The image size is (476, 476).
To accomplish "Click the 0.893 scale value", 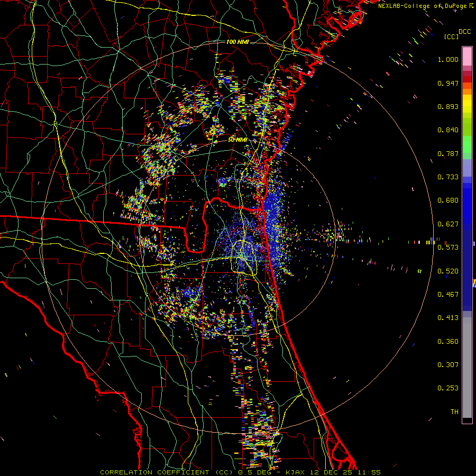I will coord(448,106).
